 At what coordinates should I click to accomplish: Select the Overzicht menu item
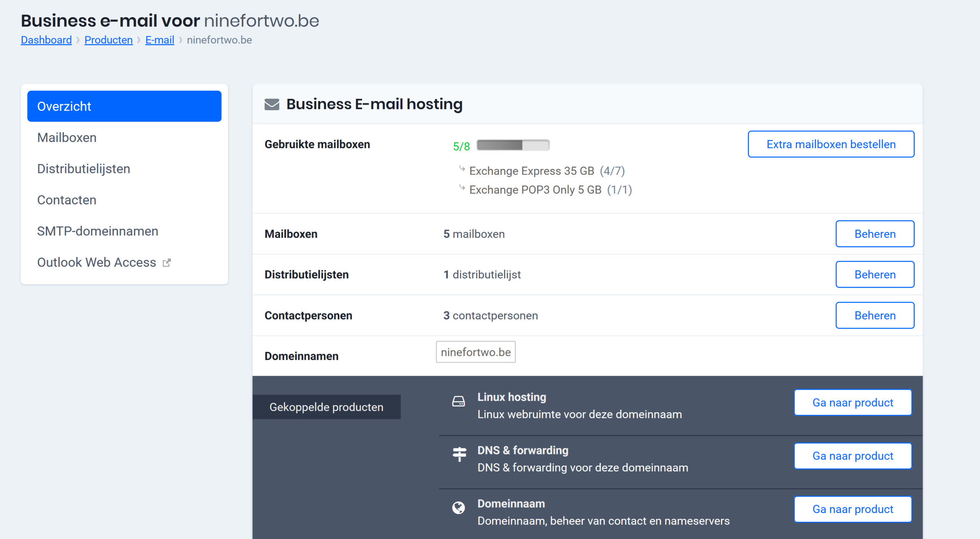124,106
